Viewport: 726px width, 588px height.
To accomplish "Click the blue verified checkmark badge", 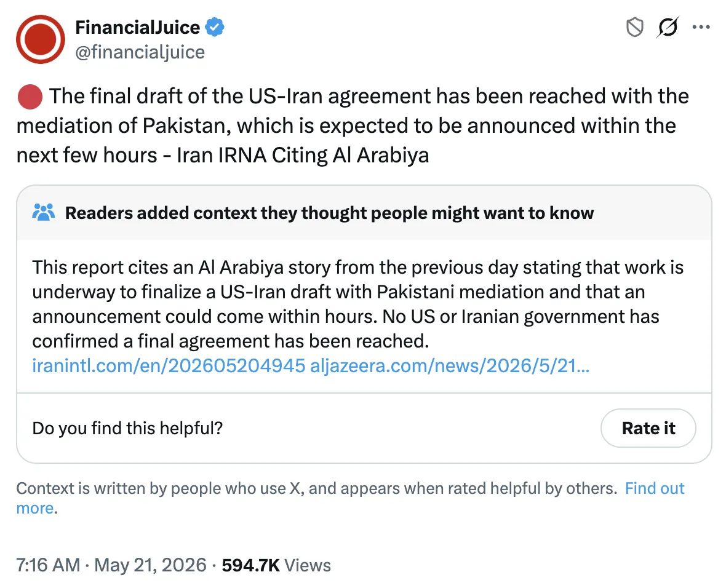I will click(x=214, y=27).
